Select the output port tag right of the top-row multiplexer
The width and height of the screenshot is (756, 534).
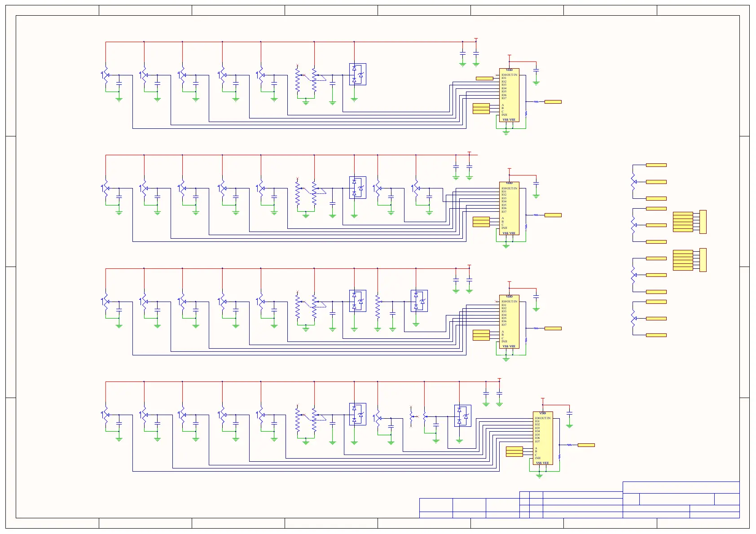[x=553, y=102]
